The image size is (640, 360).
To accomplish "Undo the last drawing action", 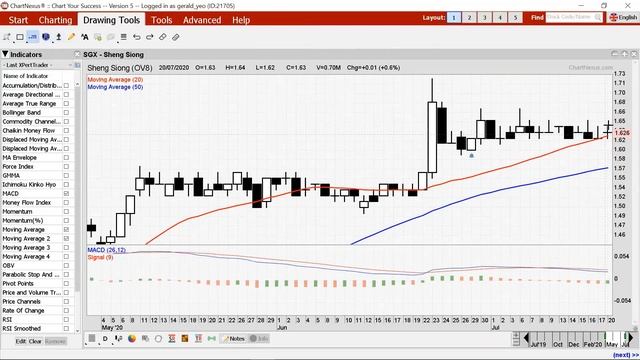I will [x=137, y=37].
